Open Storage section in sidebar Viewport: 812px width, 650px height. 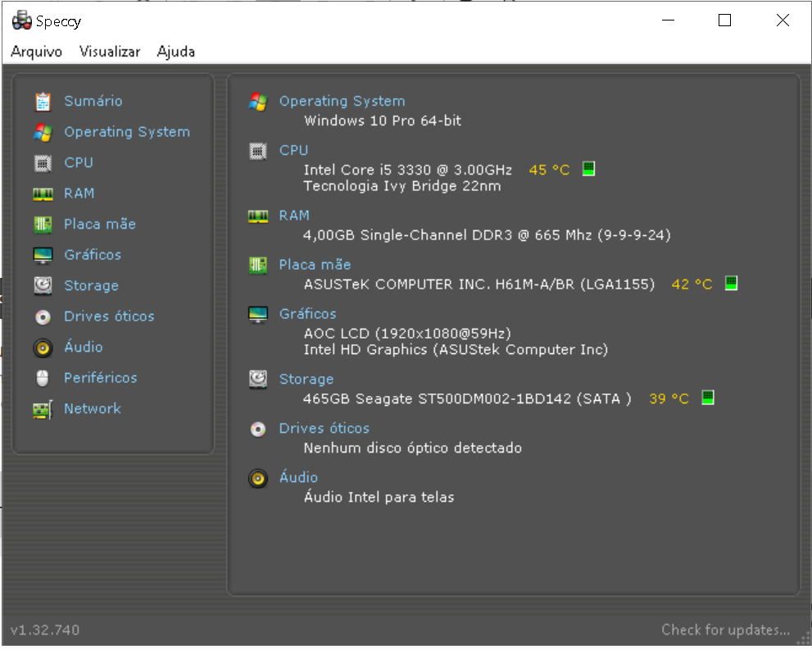(91, 285)
